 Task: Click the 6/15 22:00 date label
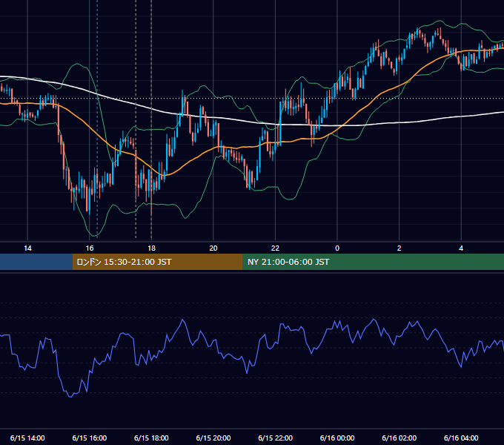point(276,438)
